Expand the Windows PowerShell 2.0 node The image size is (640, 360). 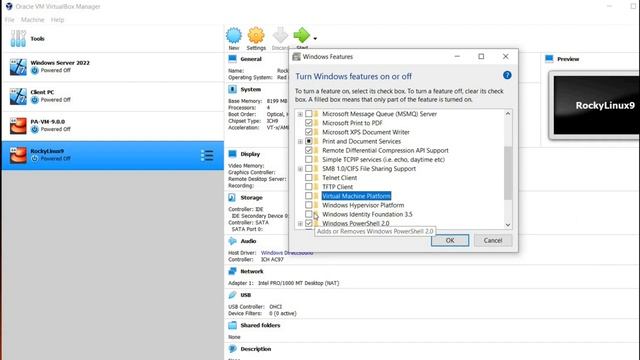300,224
